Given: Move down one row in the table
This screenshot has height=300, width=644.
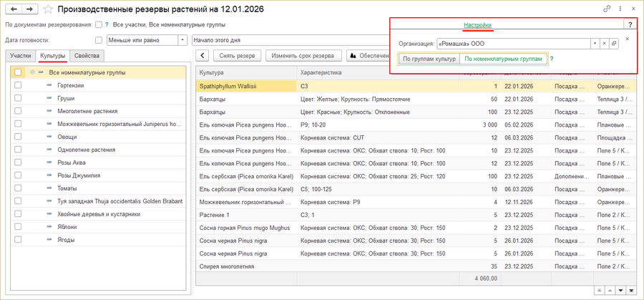Looking at the screenshot, I should click(x=620, y=290).
